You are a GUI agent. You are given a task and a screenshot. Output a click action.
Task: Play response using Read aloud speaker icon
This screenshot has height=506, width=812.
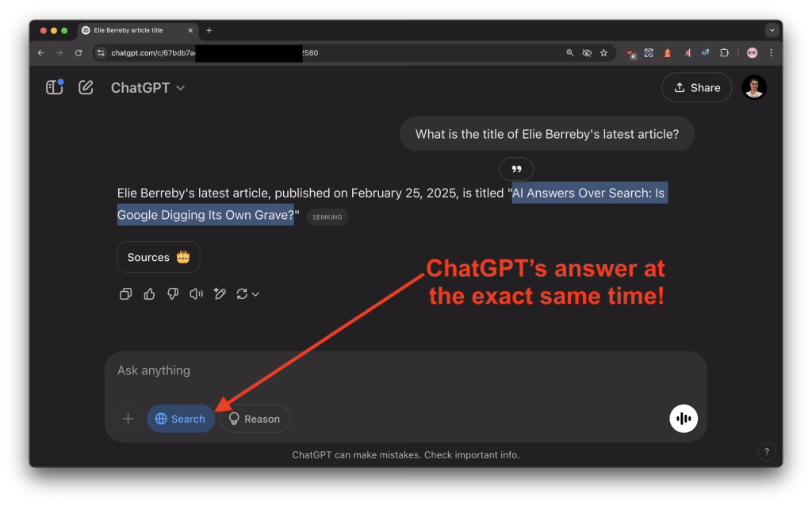pyautogui.click(x=197, y=294)
